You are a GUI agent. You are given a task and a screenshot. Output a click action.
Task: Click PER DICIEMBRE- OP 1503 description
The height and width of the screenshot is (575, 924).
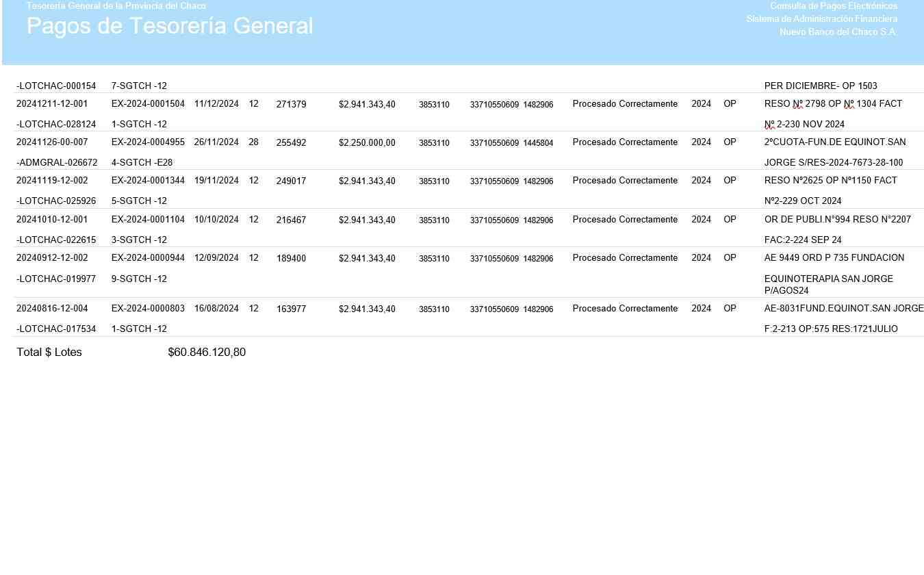pyautogui.click(x=820, y=86)
